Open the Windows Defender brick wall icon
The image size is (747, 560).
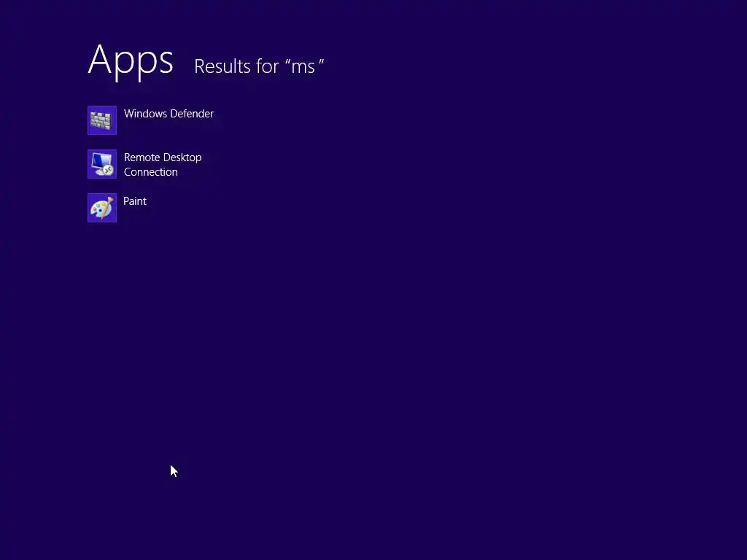pyautogui.click(x=102, y=120)
